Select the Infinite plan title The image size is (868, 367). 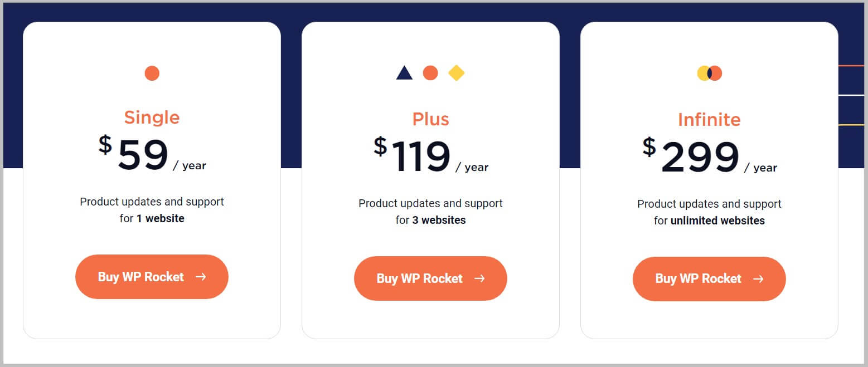tap(709, 119)
